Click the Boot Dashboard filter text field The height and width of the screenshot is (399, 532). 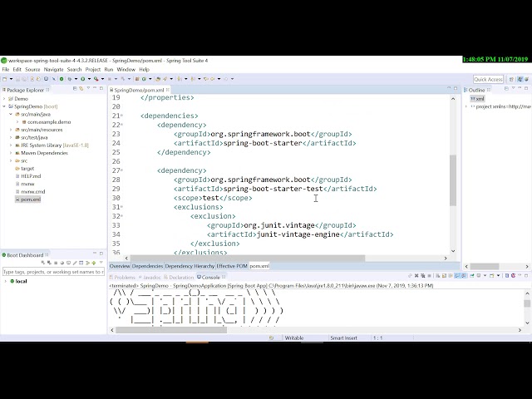(x=53, y=272)
